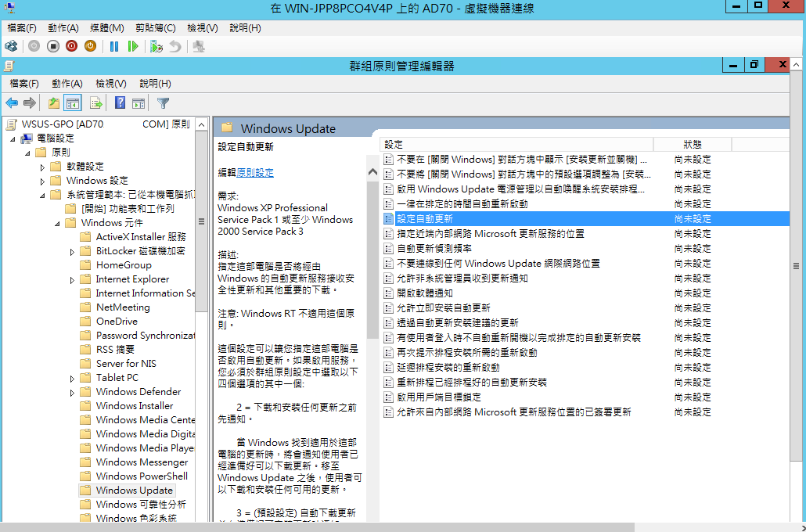Select the 設定自動更新 policy row
Viewport: 806px width, 532px height.
pos(585,219)
